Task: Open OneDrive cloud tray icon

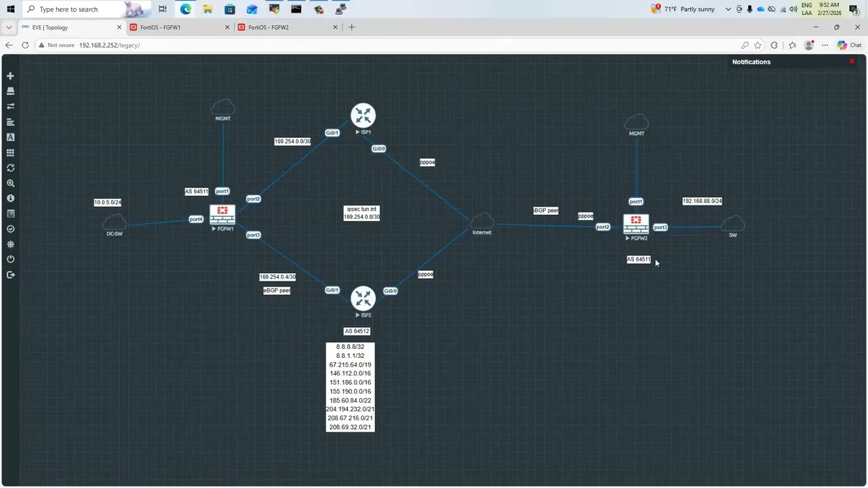Action: pos(760,9)
